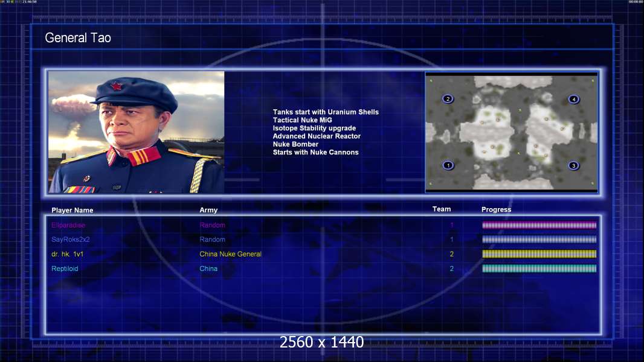Click the 'Army' column header

[208, 210]
